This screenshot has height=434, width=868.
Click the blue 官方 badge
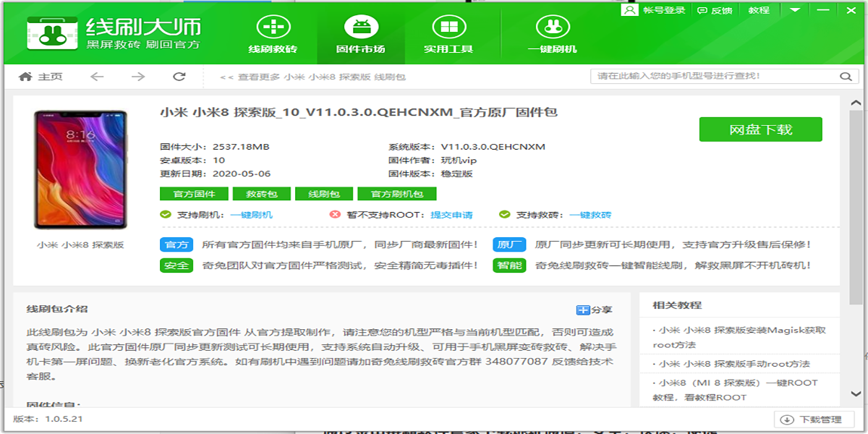(x=176, y=245)
